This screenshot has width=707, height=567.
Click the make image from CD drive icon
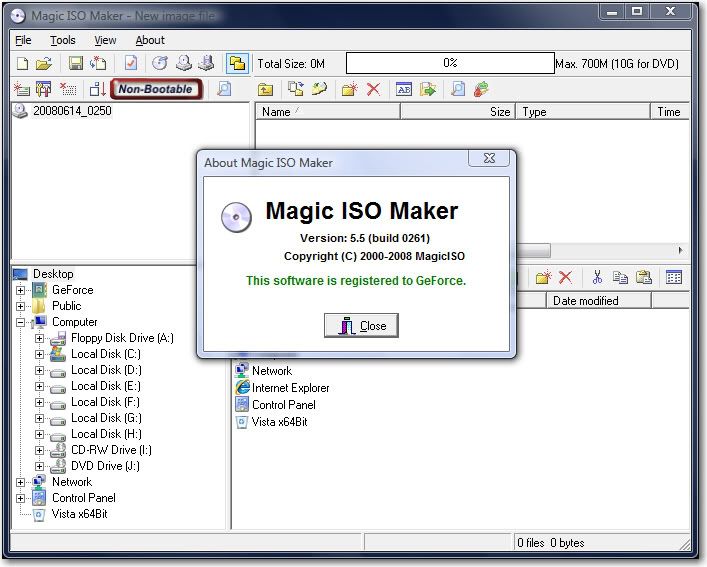[x=184, y=63]
